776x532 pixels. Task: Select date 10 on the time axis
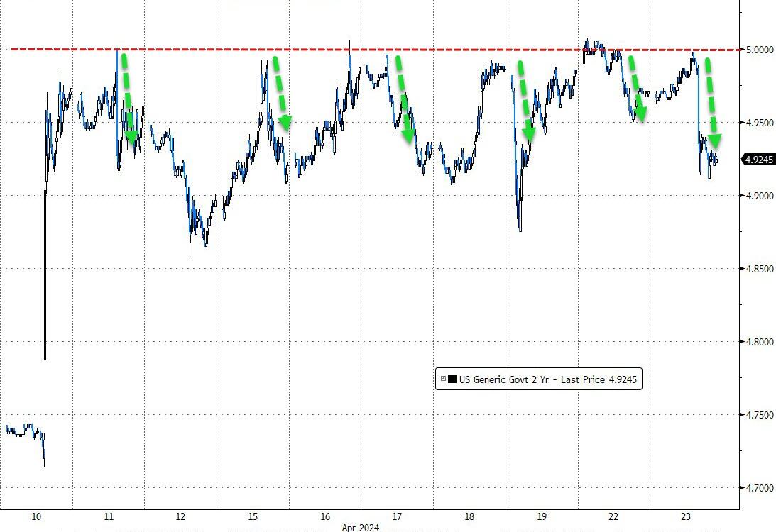coord(36,516)
